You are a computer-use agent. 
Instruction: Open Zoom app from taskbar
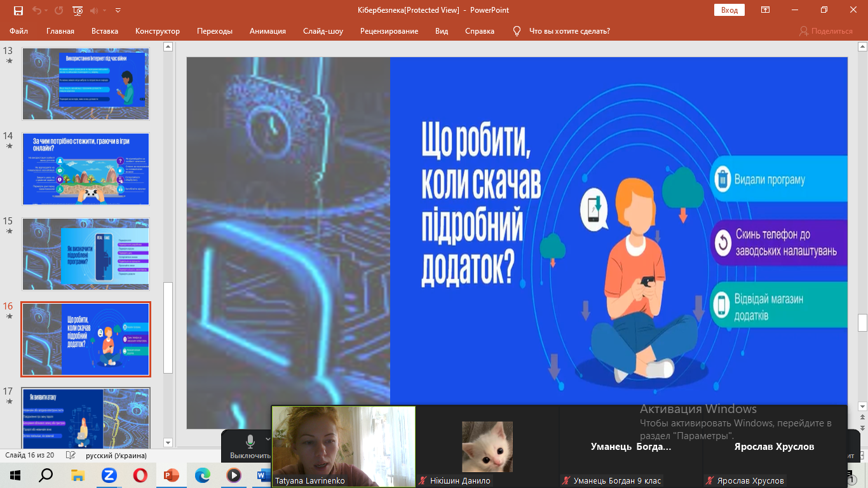pyautogui.click(x=109, y=475)
